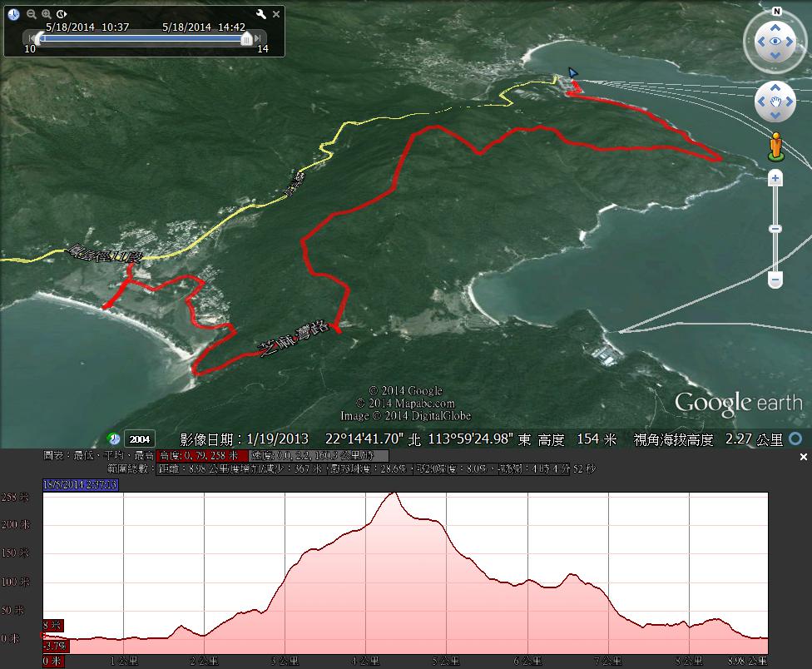Click the imagery date 1/19/2013 text
The width and height of the screenshot is (812, 669).
[x=278, y=439]
